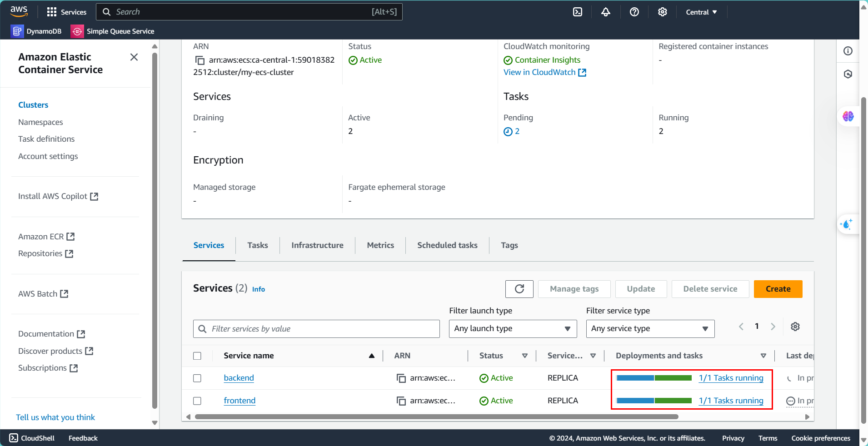Open the Services grid menu
This screenshot has width=868, height=446.
click(x=66, y=12)
